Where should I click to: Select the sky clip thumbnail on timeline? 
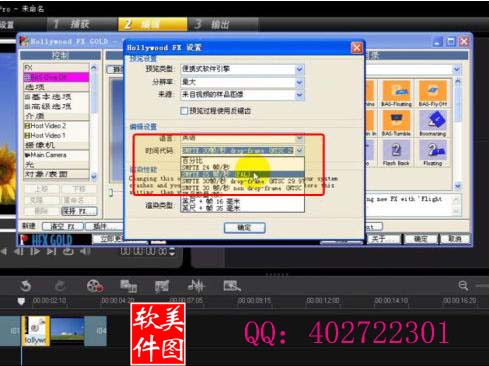(x=67, y=330)
